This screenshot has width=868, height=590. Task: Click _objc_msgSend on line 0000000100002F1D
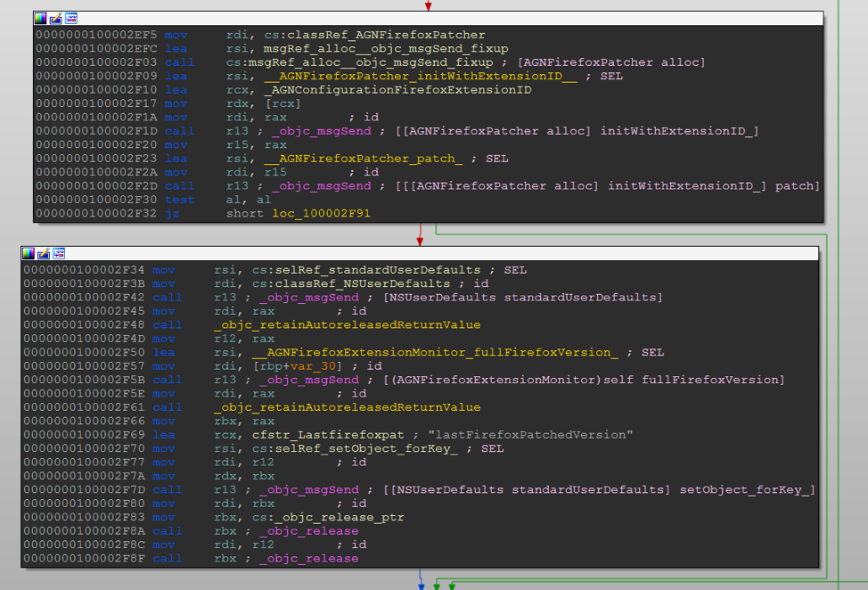[x=322, y=131]
